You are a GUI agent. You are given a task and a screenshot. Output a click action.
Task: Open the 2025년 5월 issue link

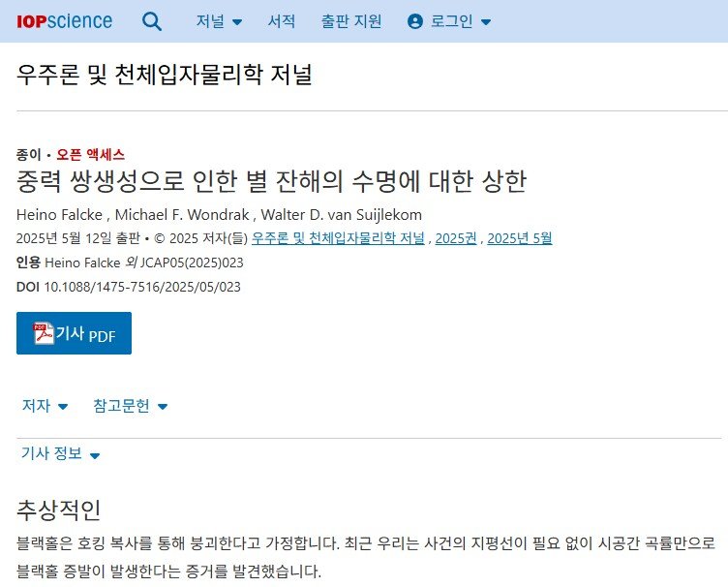click(x=520, y=238)
